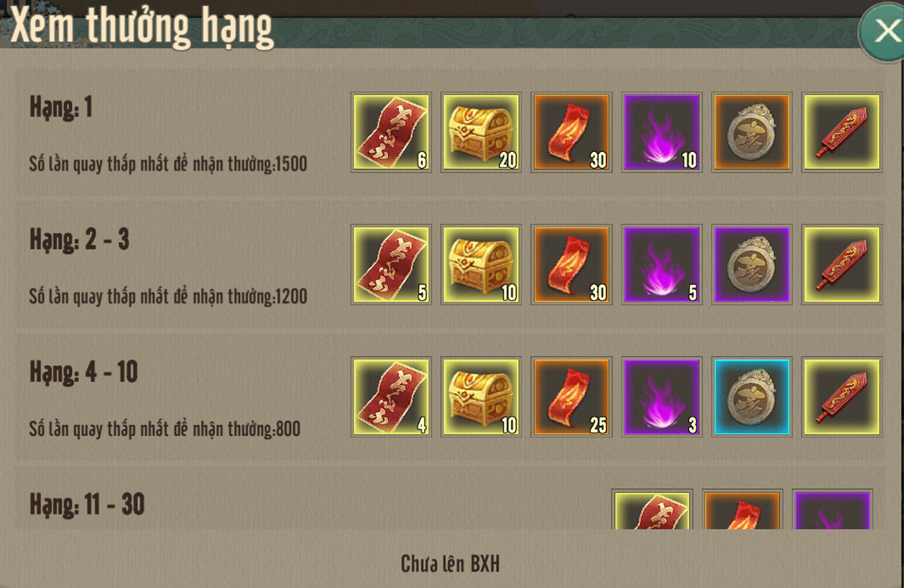Tap the partially visible scroll in Hạng 11 - 30

pos(653,509)
